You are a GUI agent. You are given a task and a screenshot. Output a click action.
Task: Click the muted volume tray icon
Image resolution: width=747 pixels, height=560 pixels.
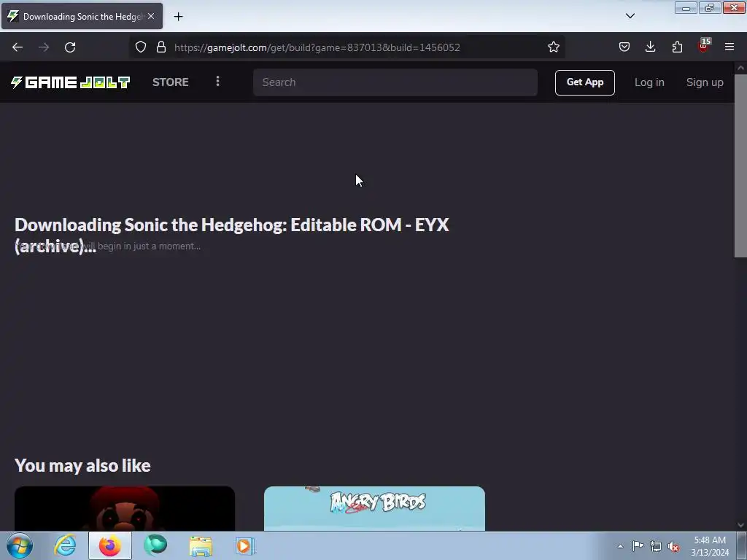click(673, 546)
